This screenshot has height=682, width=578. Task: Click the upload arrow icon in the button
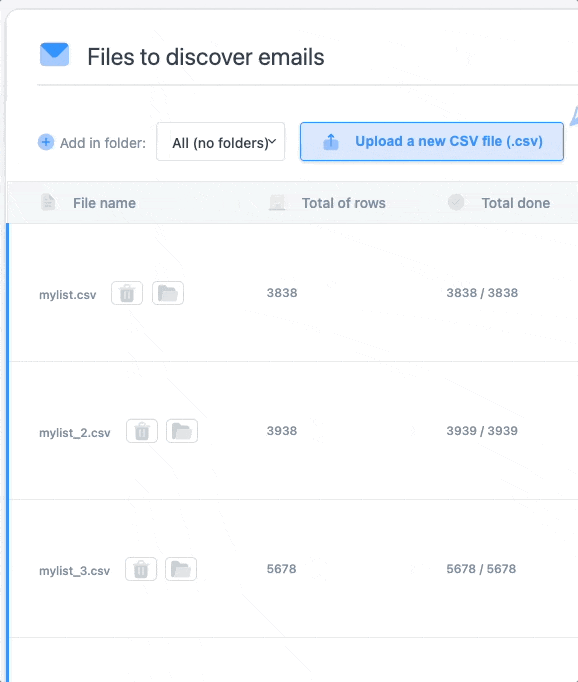[x=331, y=141]
